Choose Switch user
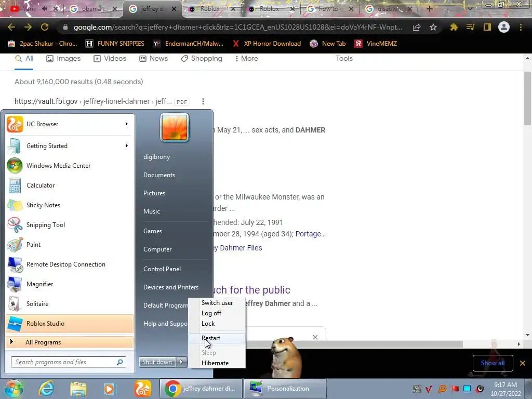The image size is (532, 399). click(x=217, y=303)
